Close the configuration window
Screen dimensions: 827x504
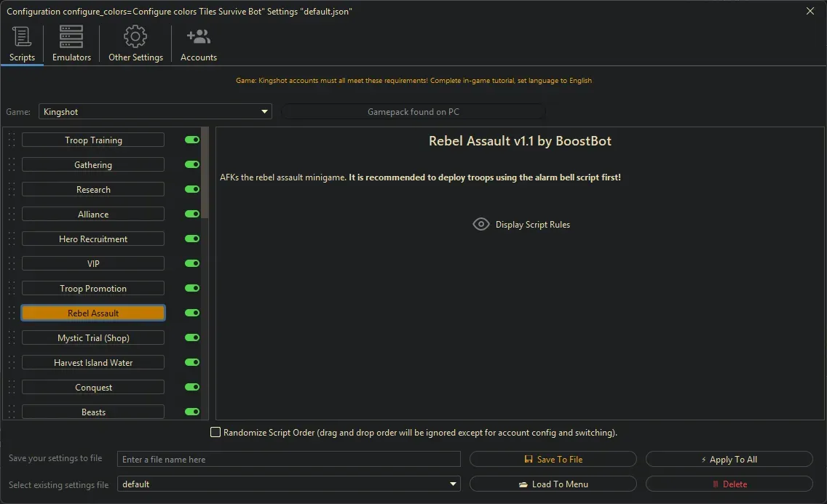point(810,11)
